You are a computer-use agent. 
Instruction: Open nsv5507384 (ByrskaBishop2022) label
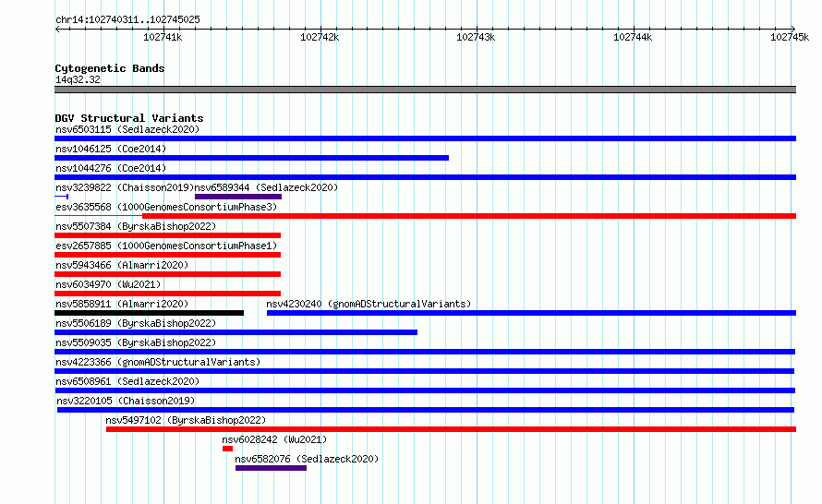coord(136,226)
